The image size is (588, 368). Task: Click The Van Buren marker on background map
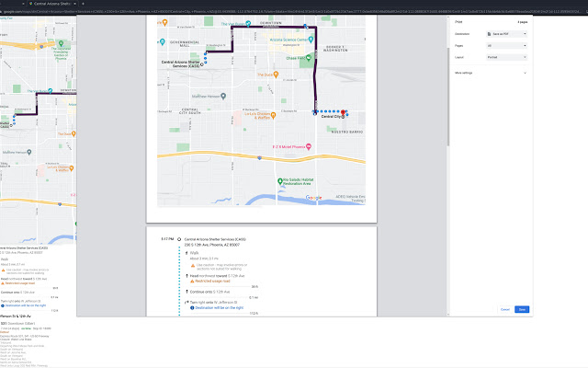(x=50, y=91)
